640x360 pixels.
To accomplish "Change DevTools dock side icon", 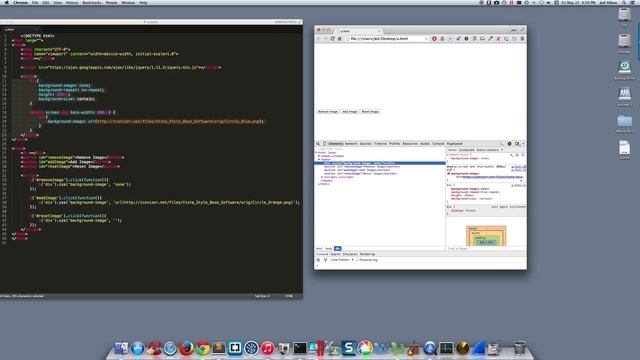I will pyautogui.click(x=517, y=144).
